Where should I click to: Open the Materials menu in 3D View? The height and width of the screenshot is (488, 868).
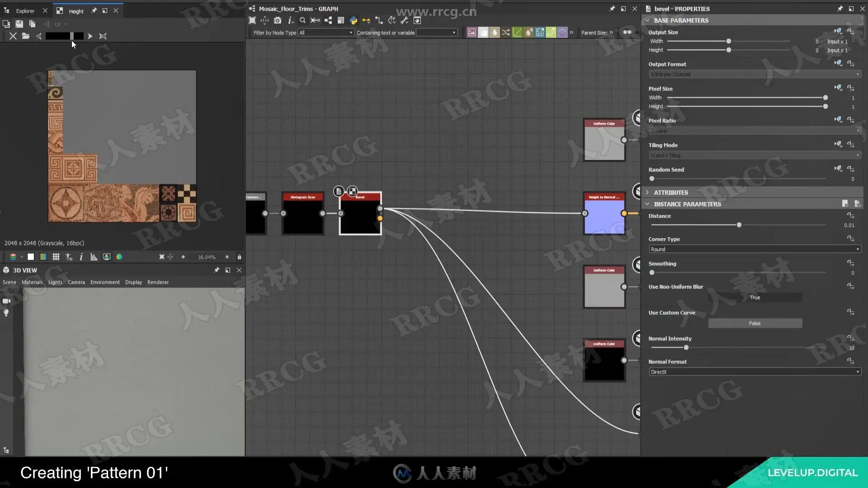pos(32,282)
